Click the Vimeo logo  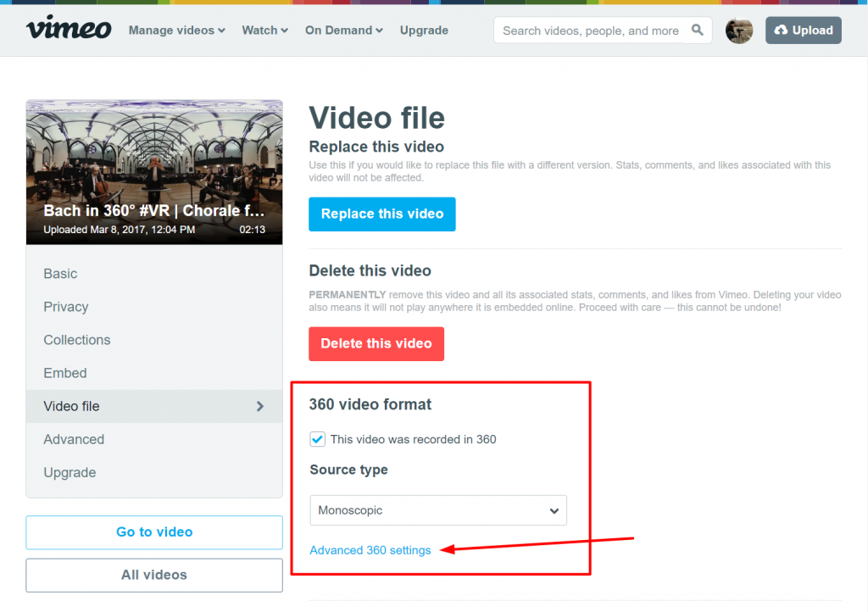tap(69, 28)
